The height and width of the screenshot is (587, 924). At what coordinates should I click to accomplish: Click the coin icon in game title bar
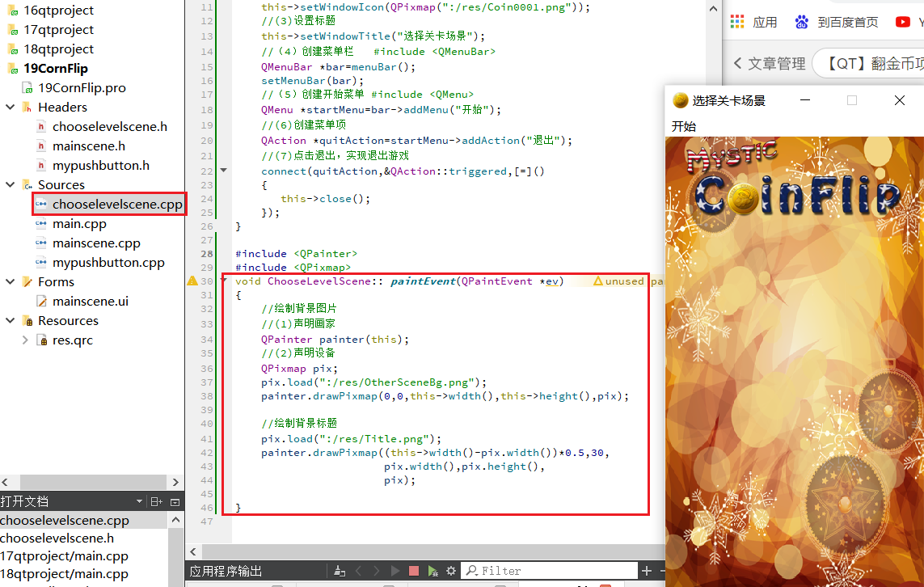[x=680, y=100]
